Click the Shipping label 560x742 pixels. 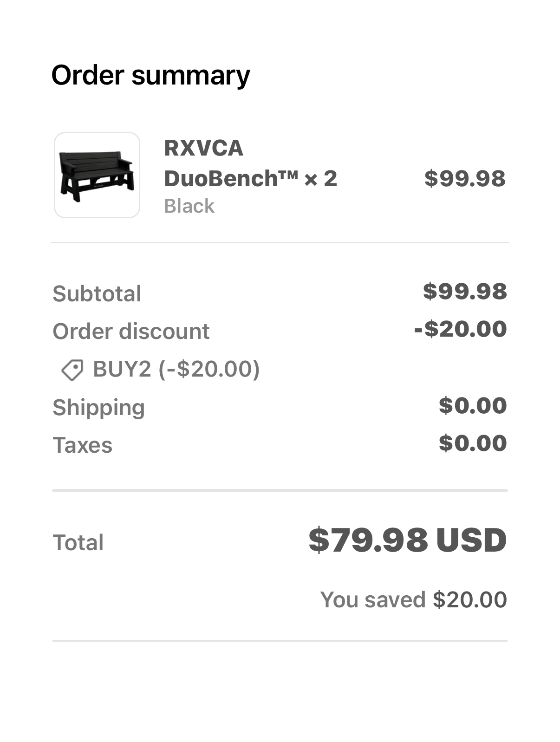click(98, 408)
